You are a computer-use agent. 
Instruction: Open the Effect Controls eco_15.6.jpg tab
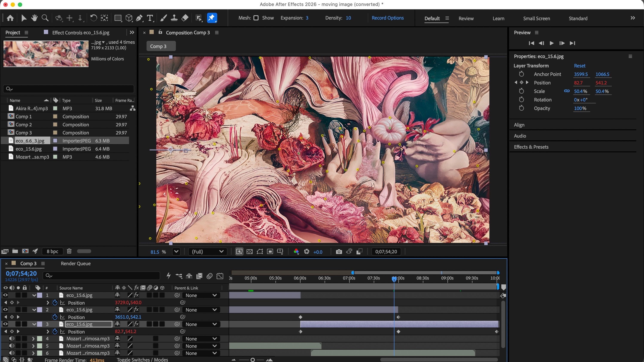tap(80, 33)
